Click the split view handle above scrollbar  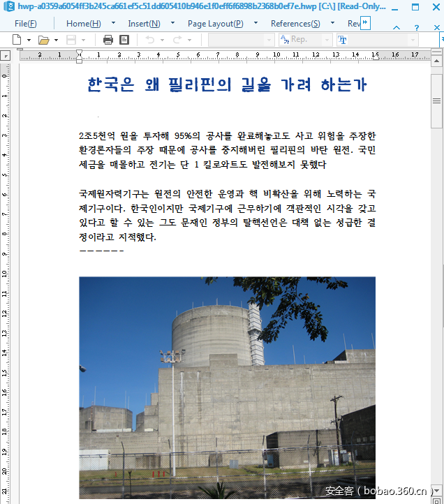436,52
